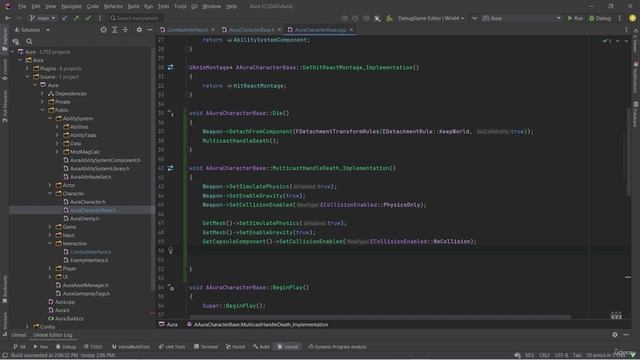This screenshot has height=360, width=640.
Task: Open editor tabs more-options icon
Action: [626, 30]
